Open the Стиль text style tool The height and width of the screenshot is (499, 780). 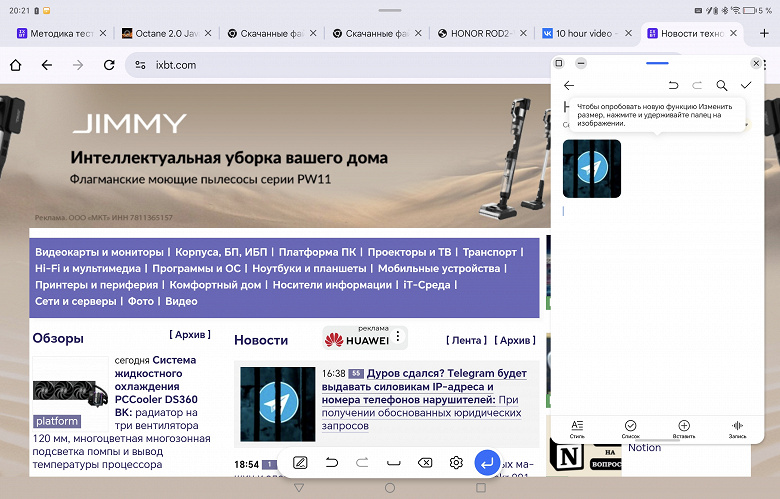pyautogui.click(x=577, y=429)
